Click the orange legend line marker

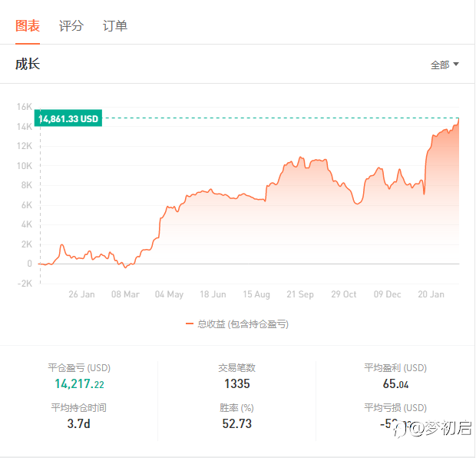point(190,324)
